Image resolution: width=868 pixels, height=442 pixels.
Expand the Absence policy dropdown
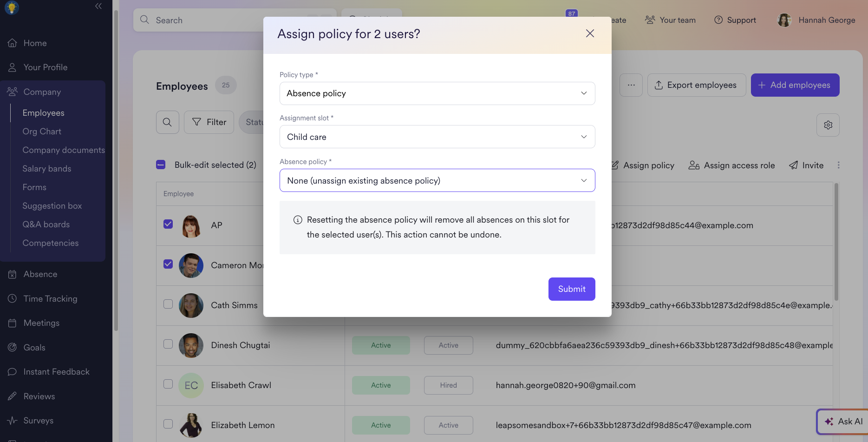point(437,180)
